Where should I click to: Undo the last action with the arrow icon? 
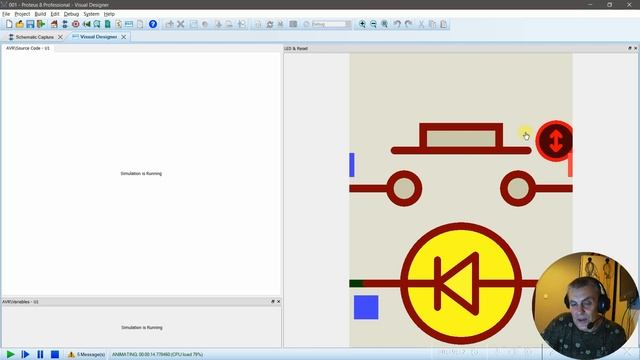397,24
